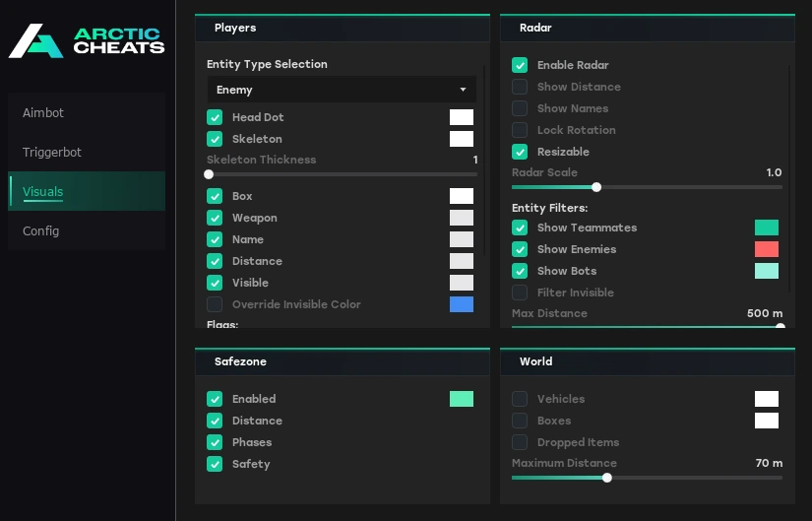Disable the Head Dot checkbox

click(x=215, y=117)
